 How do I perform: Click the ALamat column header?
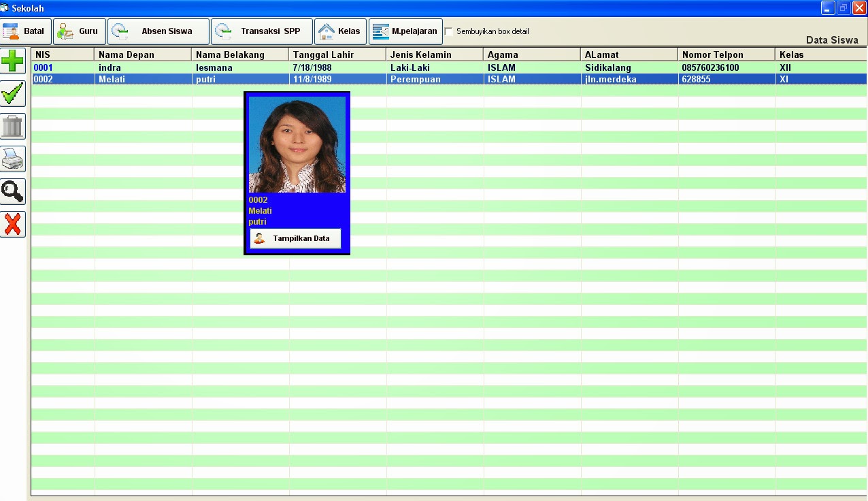[x=629, y=54]
